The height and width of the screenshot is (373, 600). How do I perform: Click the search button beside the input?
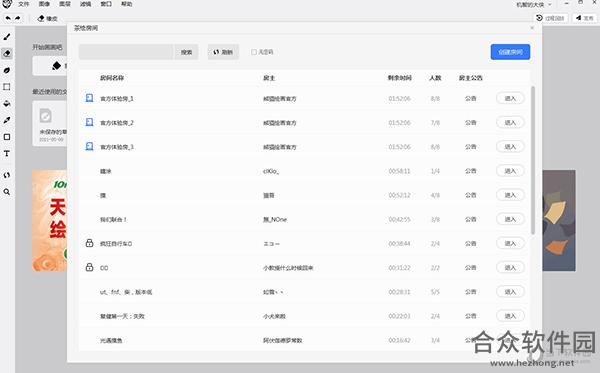(x=186, y=52)
